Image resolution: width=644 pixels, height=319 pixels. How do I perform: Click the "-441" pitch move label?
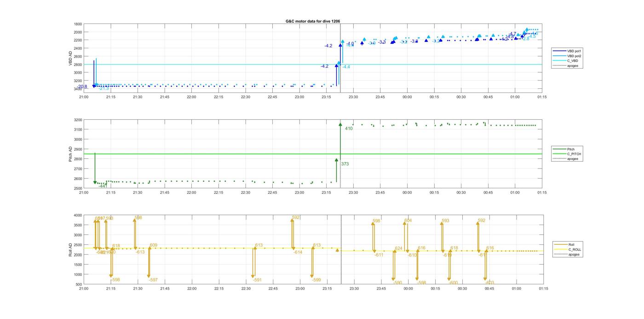103,186
